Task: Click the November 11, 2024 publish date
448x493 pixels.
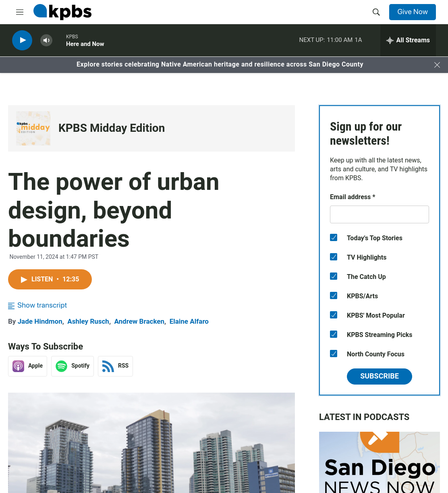Action: pos(54,257)
